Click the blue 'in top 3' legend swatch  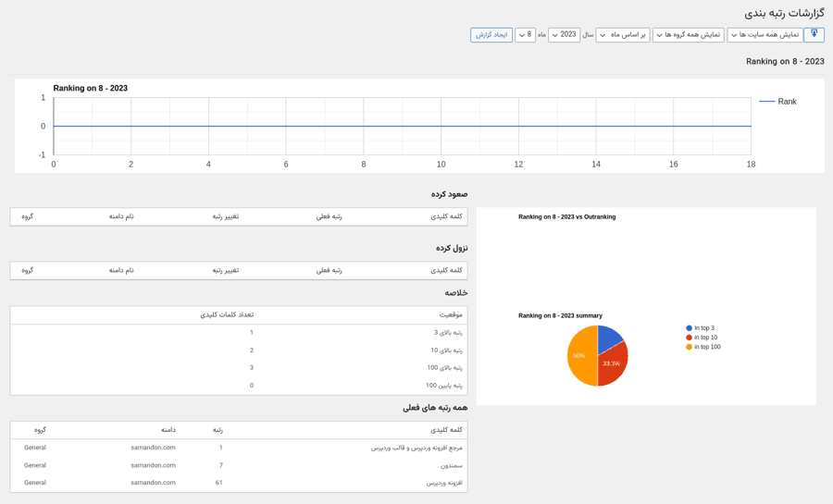(689, 328)
